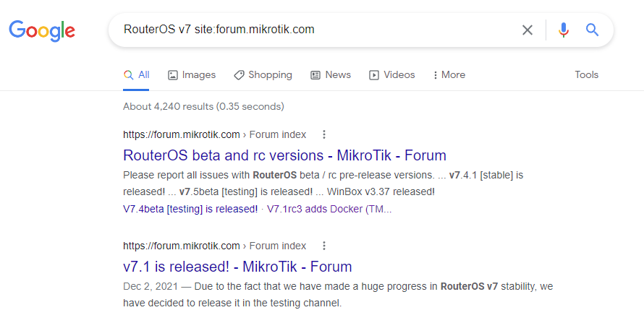This screenshot has height=336, width=644.
Task: Switch to the Videos tab
Action: pyautogui.click(x=391, y=75)
